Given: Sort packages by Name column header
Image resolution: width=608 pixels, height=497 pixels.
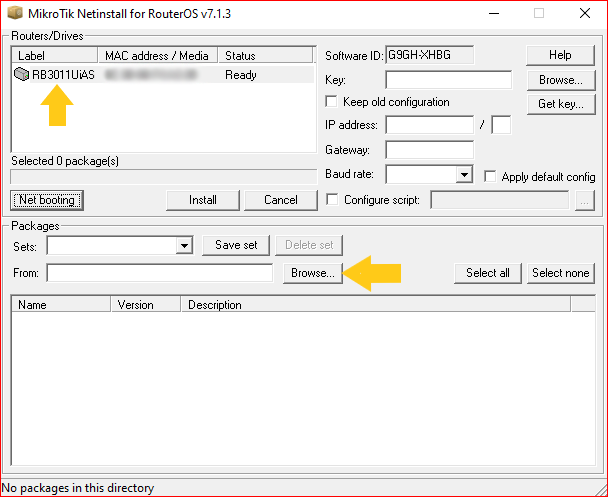Looking at the screenshot, I should pos(61,305).
